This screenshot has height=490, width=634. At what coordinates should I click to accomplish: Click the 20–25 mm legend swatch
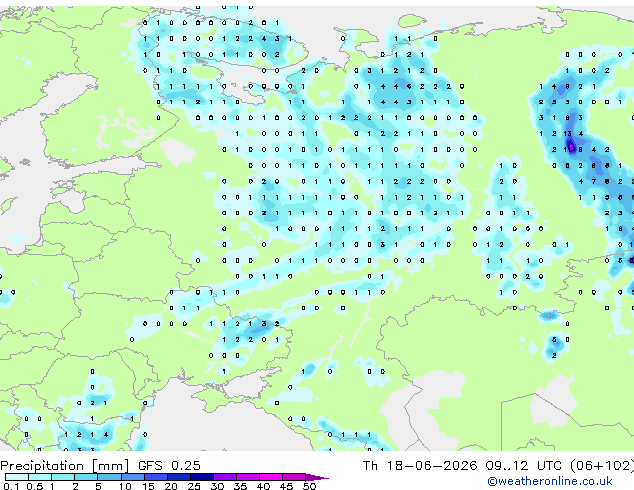tap(179, 477)
